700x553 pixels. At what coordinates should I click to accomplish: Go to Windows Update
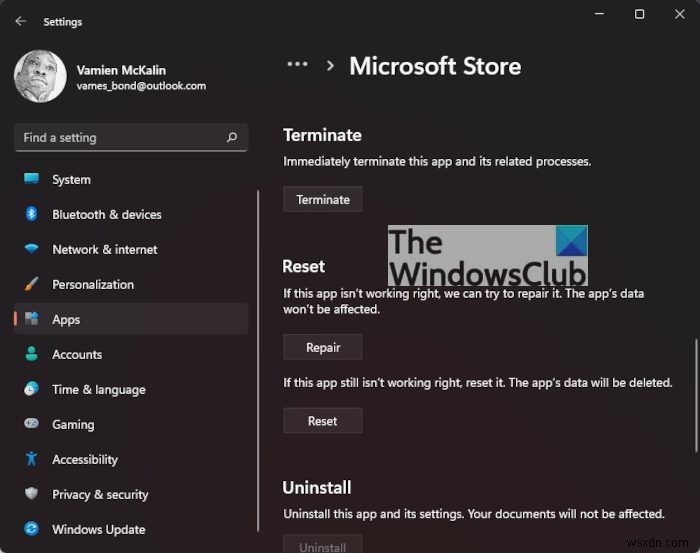(x=131, y=529)
